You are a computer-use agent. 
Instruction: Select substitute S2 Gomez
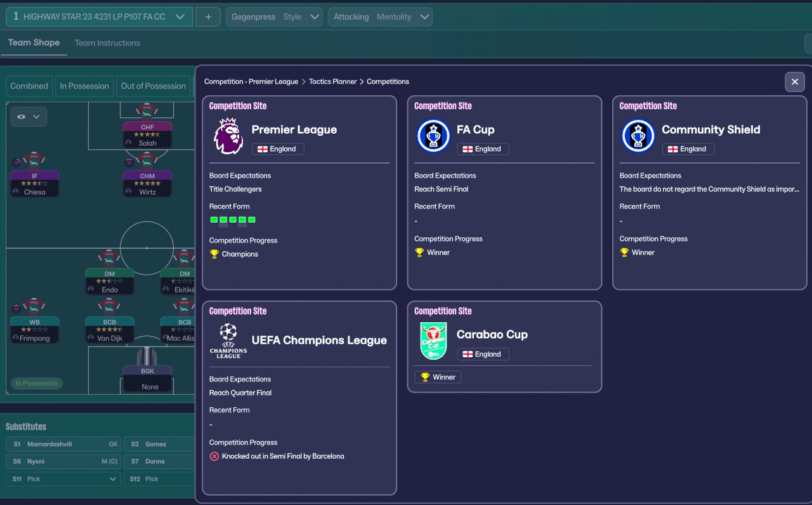(x=159, y=444)
